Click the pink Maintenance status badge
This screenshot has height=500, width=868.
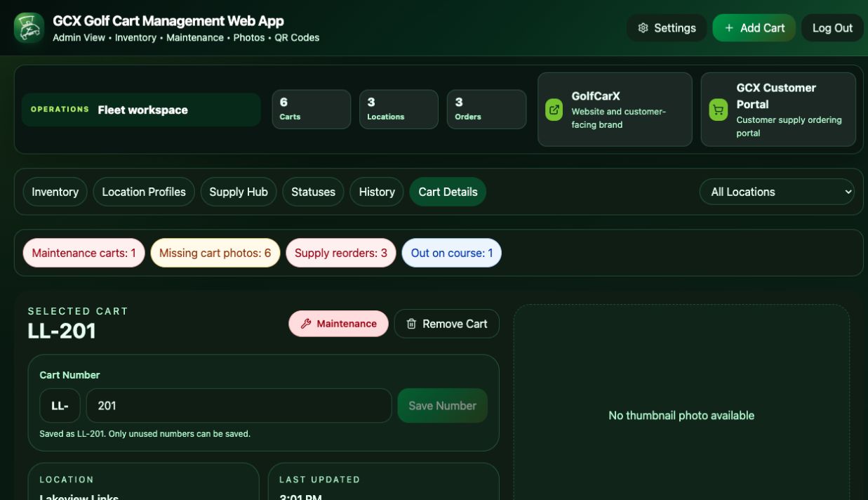(338, 324)
